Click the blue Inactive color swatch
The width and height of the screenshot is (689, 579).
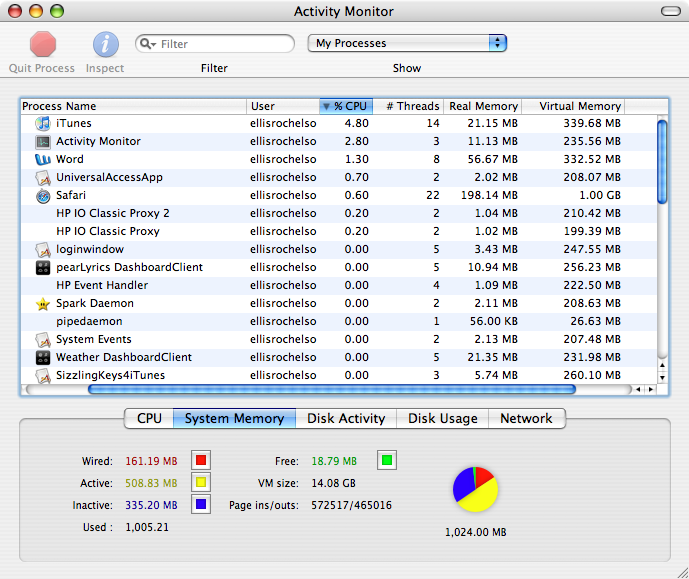pos(201,504)
